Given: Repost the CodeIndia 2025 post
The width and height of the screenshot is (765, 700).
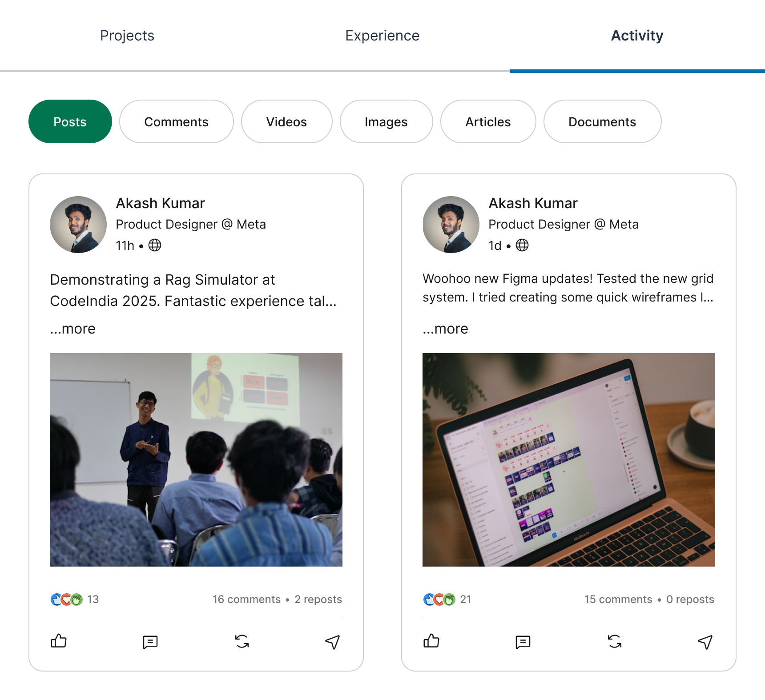Looking at the screenshot, I should point(242,641).
